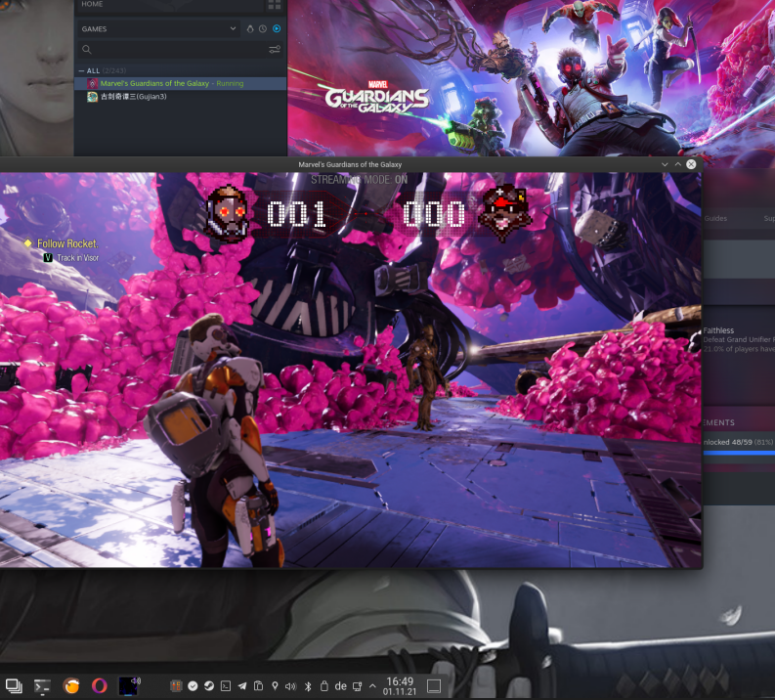775x700 pixels.
Task: Expand hidden system tray icons arrow
Action: pos(372,686)
